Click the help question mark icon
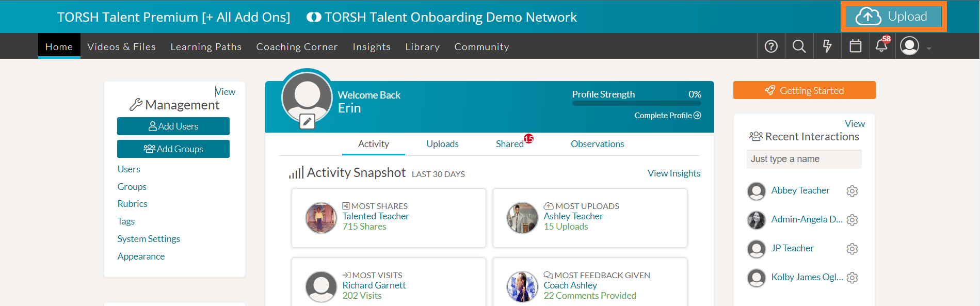 [771, 46]
